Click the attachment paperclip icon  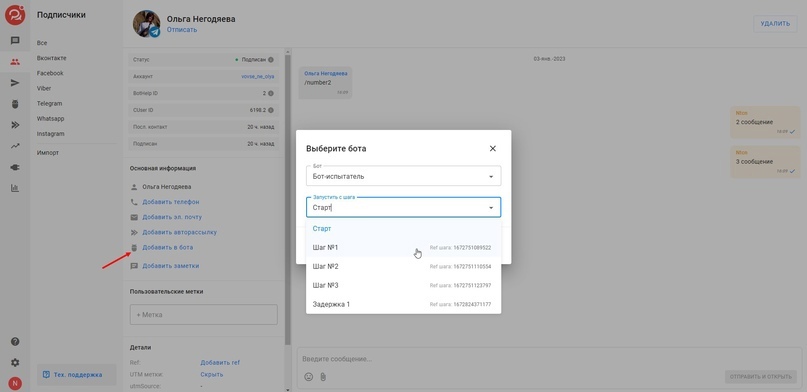coord(323,377)
